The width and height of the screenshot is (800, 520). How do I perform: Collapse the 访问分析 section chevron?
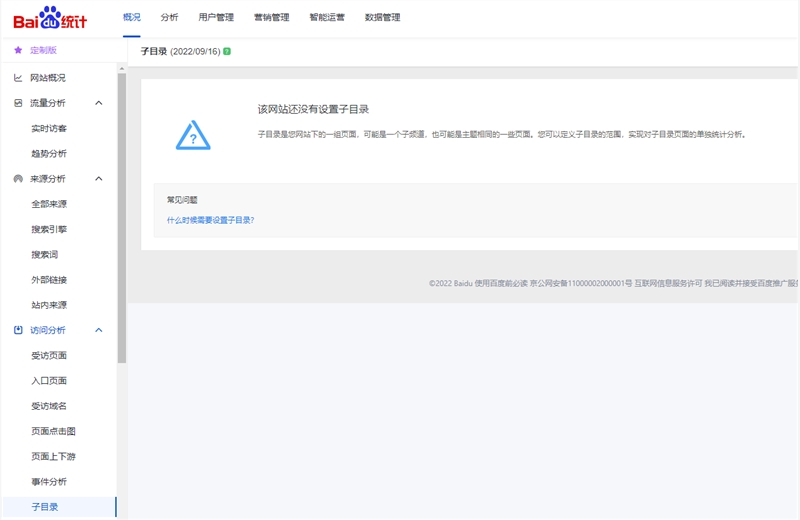click(x=98, y=330)
